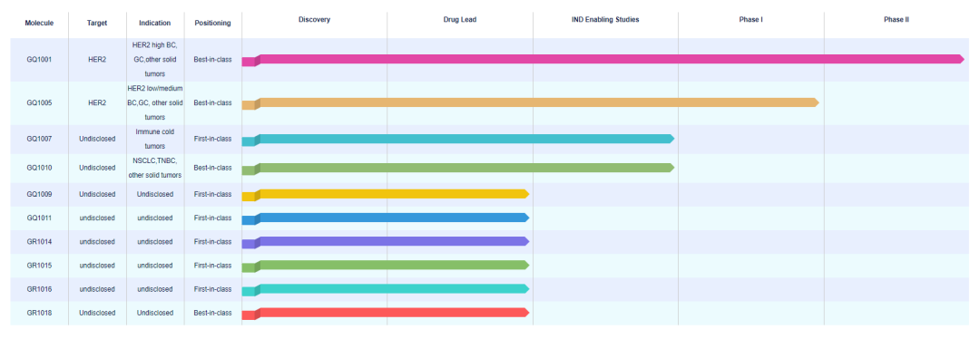Viewport: 980px width, 339px height.
Task: Click the Target column header
Action: click(x=97, y=23)
